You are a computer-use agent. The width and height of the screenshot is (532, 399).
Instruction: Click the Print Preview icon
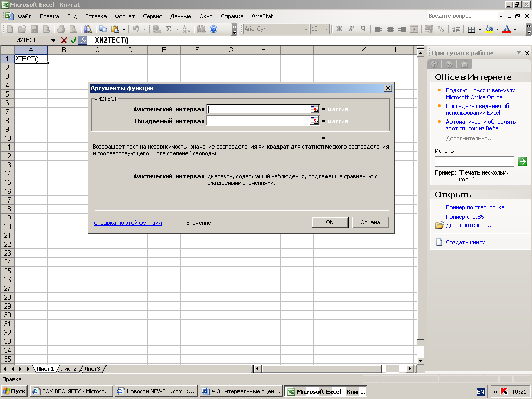tap(73, 29)
